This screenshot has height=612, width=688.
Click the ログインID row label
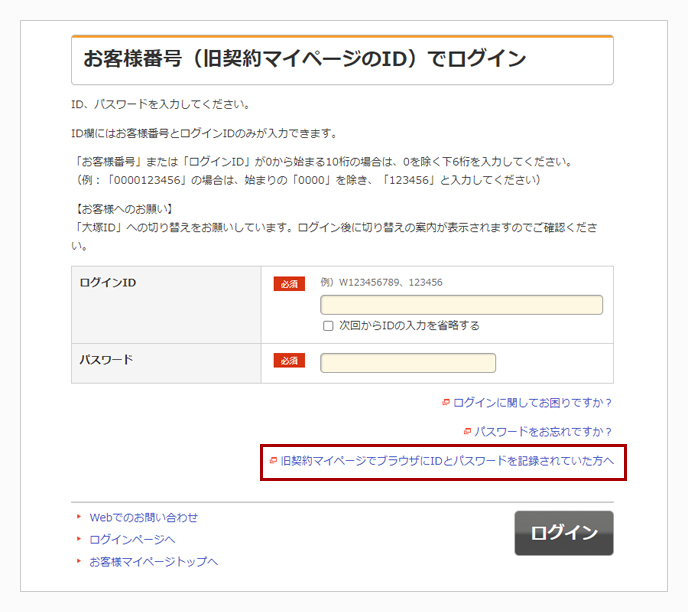(x=108, y=283)
